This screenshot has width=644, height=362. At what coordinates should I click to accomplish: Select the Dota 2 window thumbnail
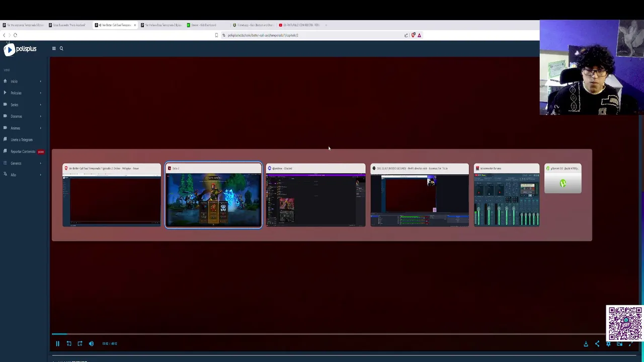click(x=213, y=195)
